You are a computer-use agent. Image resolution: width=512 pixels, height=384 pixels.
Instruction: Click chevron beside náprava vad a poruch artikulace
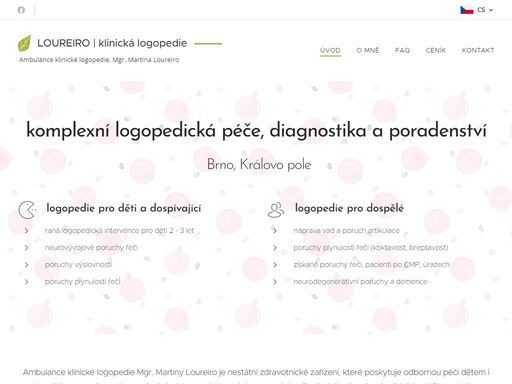point(275,231)
